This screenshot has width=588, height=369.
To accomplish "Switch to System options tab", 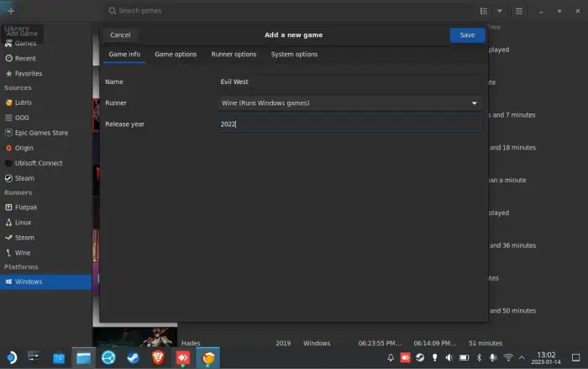I will coord(294,55).
